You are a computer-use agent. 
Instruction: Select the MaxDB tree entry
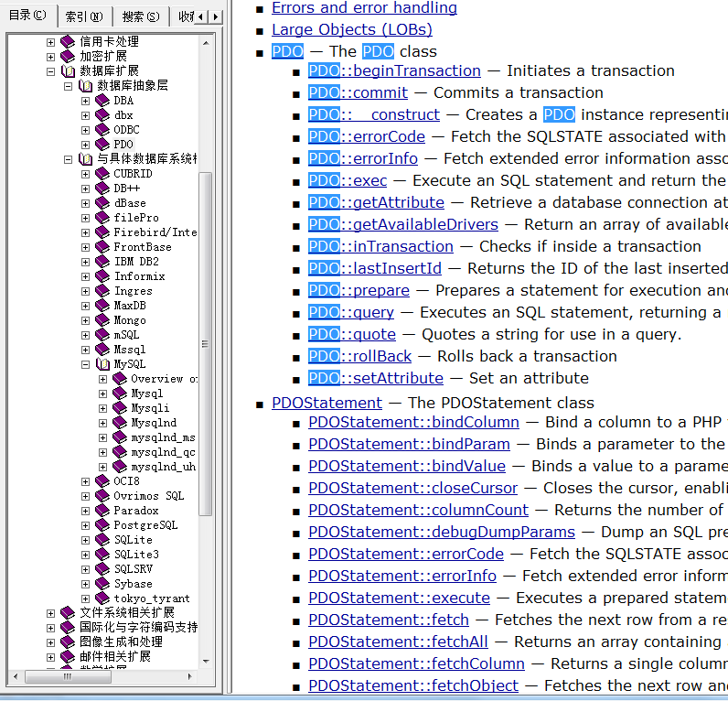coord(130,306)
